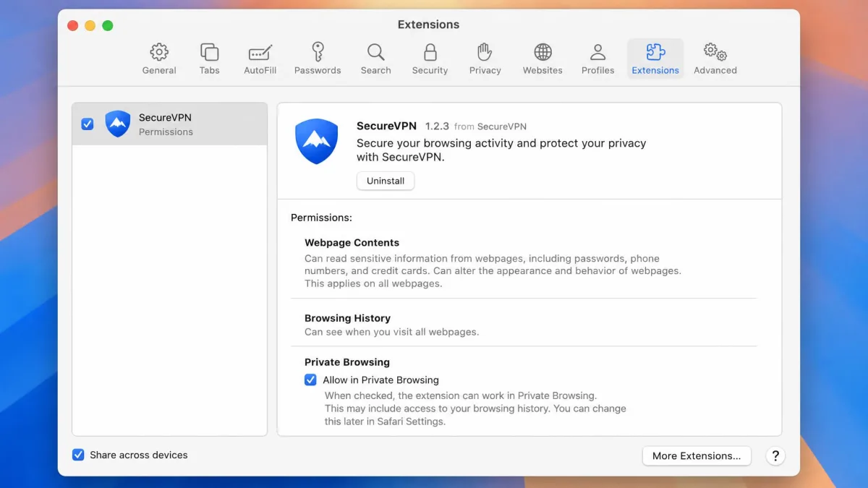
Task: Minimize window with yellow button
Action: [90, 25]
